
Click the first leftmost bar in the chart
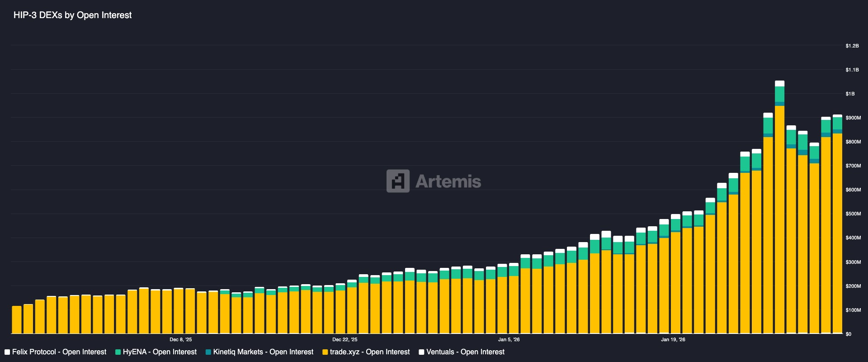[x=17, y=320]
